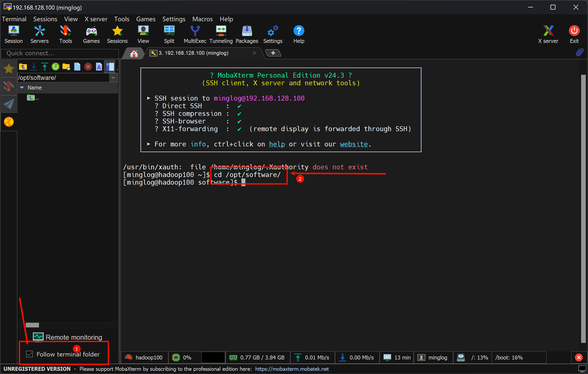Click the display icon in bottom-right corner
Viewport: 588px width, 374px height.
click(x=582, y=369)
